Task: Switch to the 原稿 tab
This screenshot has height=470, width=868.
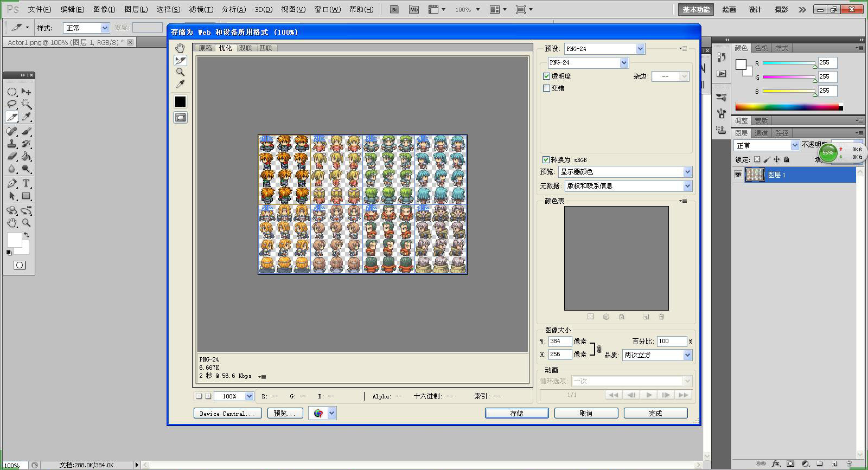Action: [x=206, y=48]
